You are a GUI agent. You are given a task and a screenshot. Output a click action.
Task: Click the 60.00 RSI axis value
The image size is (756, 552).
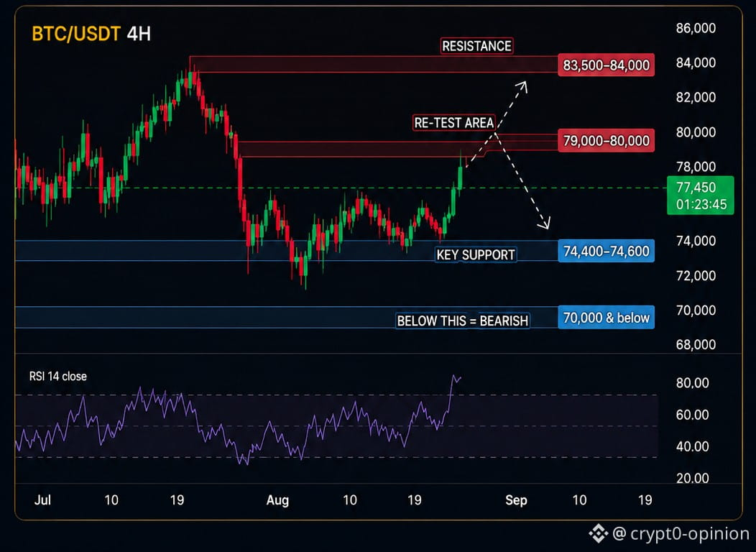[x=692, y=415]
